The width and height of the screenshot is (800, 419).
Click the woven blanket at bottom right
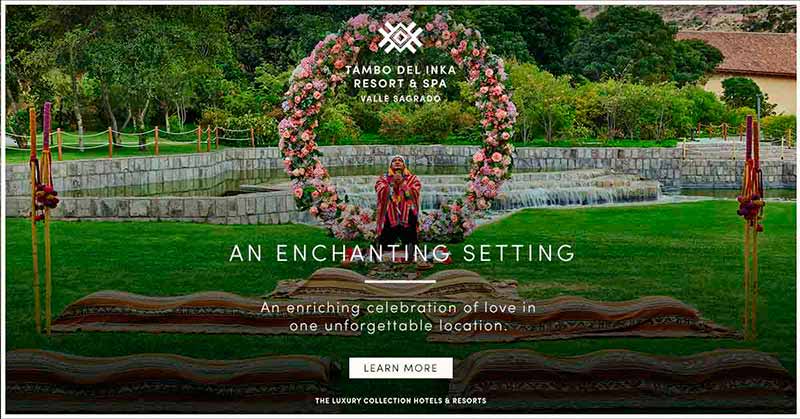coord(620,379)
